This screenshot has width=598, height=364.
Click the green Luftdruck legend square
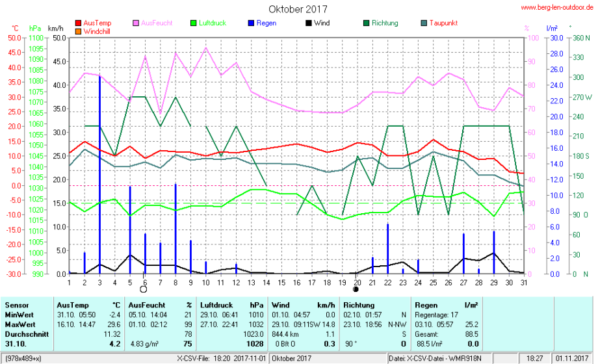coord(192,23)
